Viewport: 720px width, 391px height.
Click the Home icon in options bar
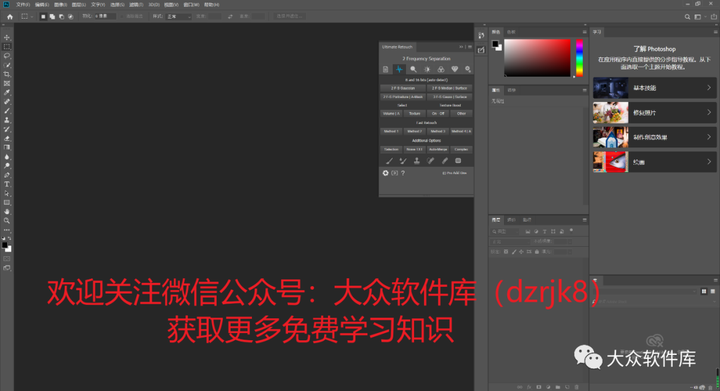pos(10,17)
